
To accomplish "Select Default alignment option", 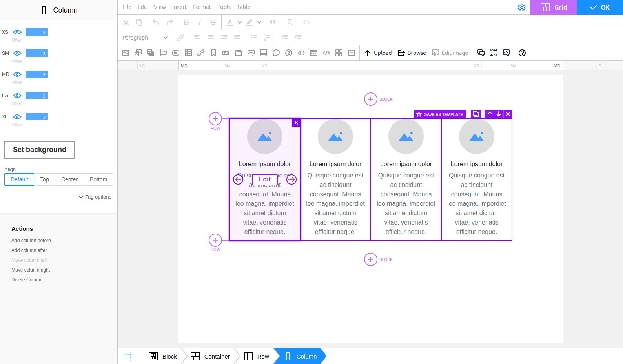I will click(19, 179).
